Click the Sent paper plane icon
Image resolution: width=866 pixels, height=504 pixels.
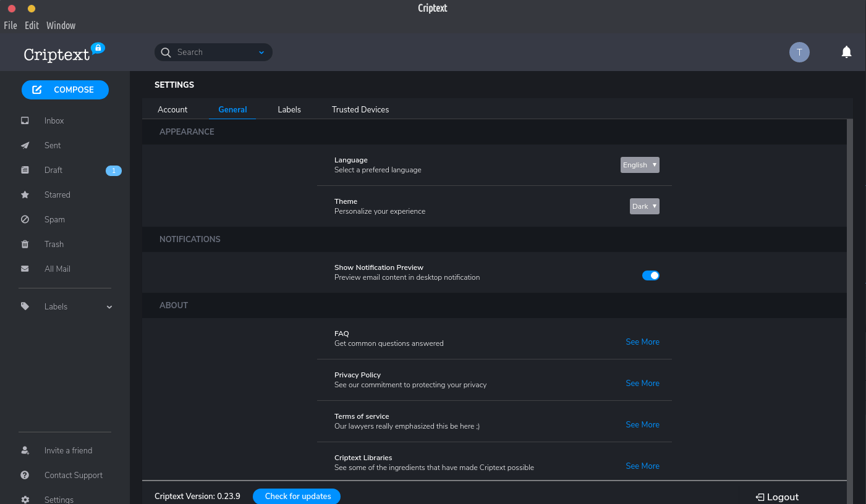[x=25, y=146]
